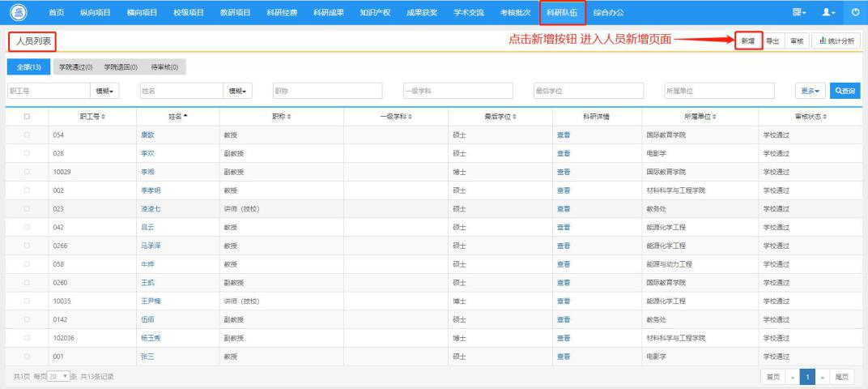Toggle the select-all checkbox in table header

click(27, 117)
